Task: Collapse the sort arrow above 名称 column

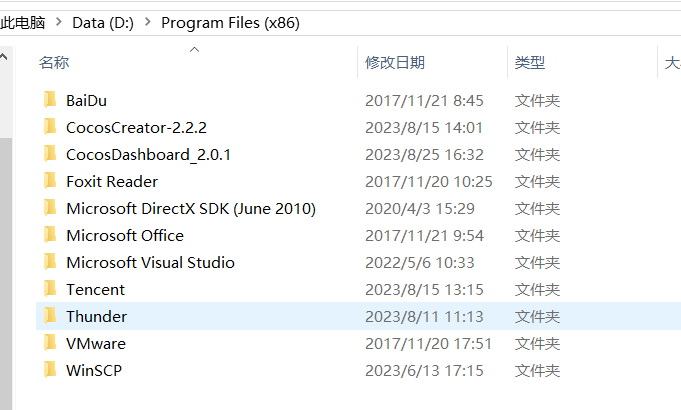Action: [195, 48]
